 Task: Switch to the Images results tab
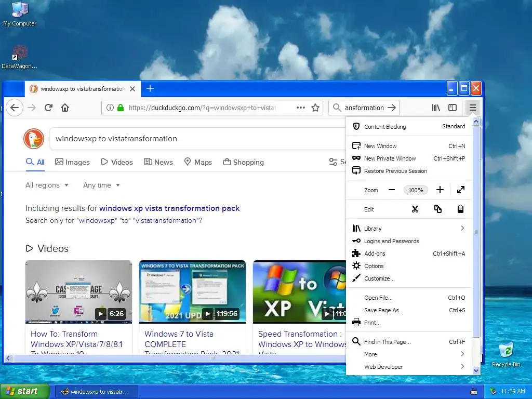[72, 162]
